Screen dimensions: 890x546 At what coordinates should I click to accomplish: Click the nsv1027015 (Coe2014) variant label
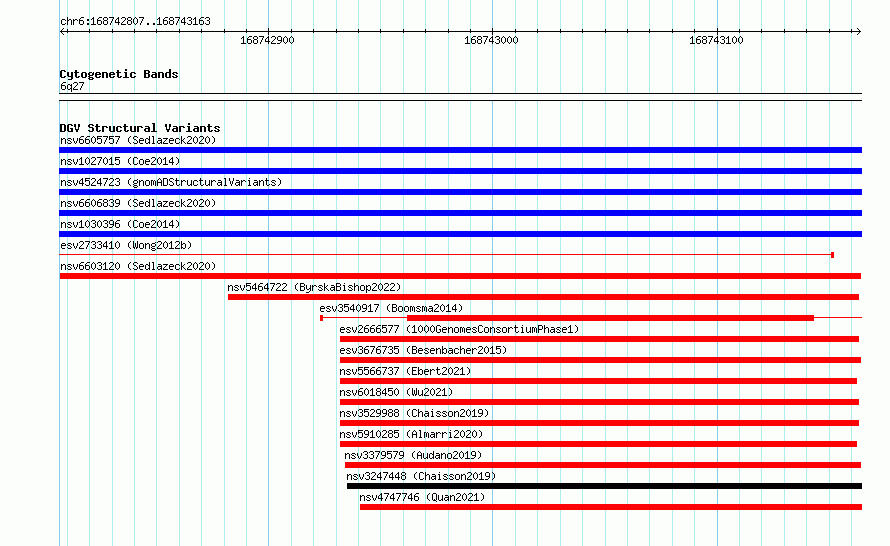(120, 161)
